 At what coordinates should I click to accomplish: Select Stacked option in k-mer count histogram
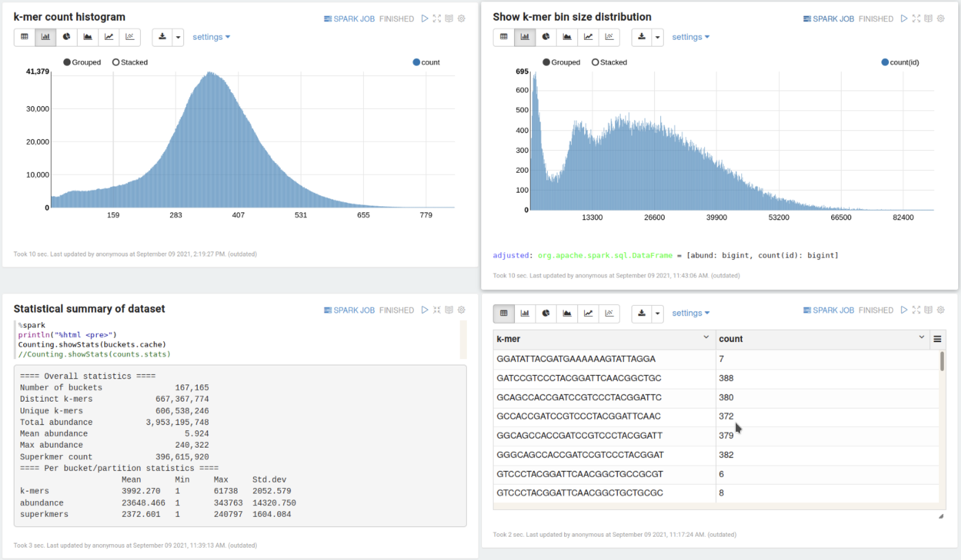tap(130, 62)
